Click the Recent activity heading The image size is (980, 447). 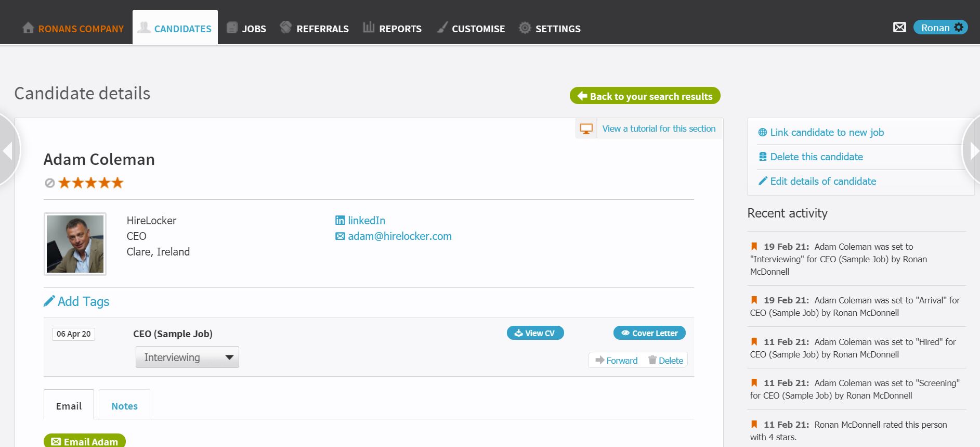pyautogui.click(x=787, y=213)
